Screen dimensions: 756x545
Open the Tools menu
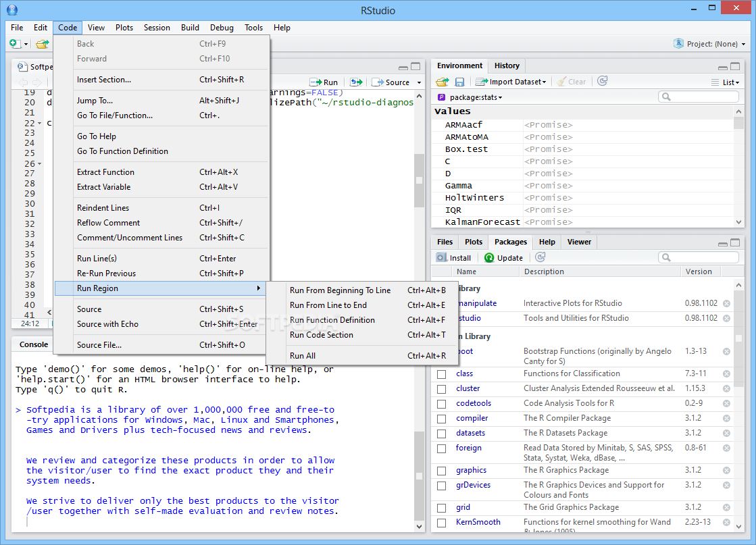point(253,28)
